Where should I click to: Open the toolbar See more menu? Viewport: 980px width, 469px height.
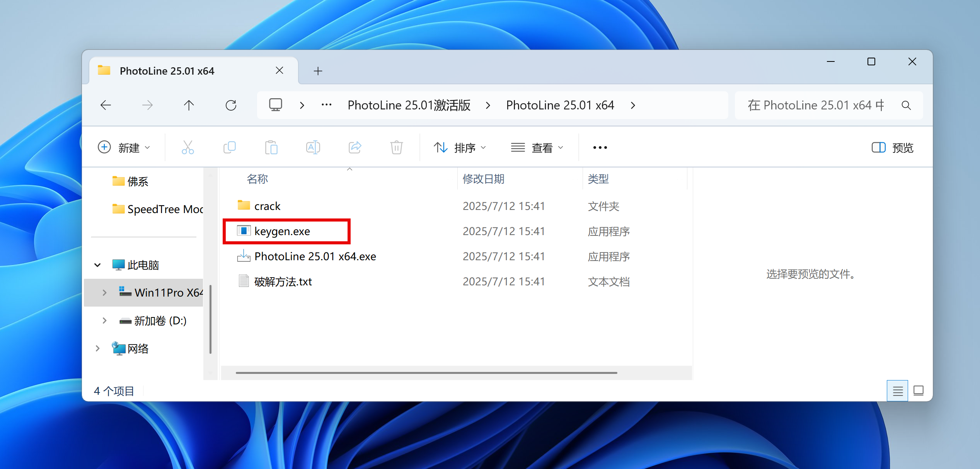coord(600,147)
